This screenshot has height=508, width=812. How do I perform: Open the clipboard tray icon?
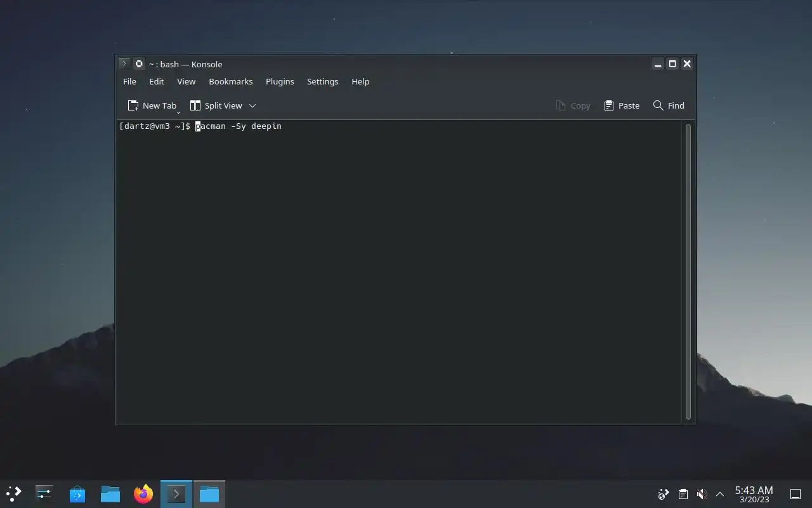[x=683, y=494]
